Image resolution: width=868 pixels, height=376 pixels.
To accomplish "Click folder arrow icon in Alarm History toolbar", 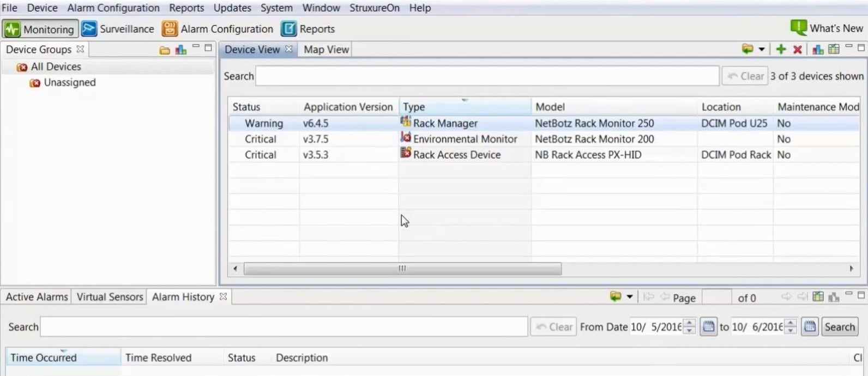I will pos(616,296).
